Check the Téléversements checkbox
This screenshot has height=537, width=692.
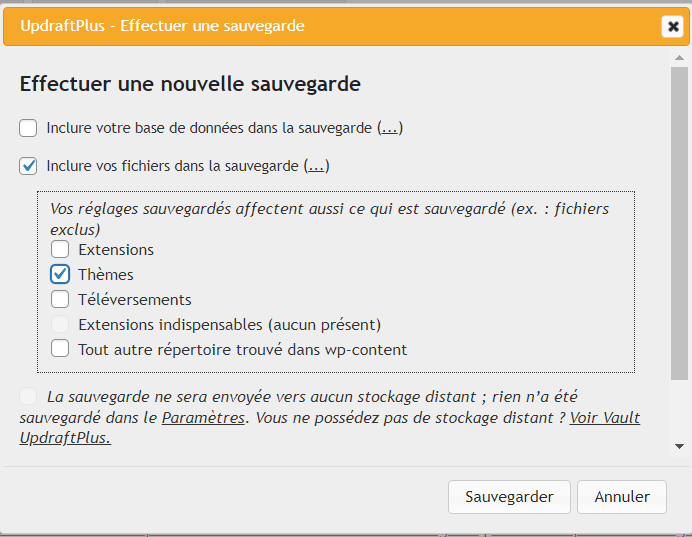point(61,299)
